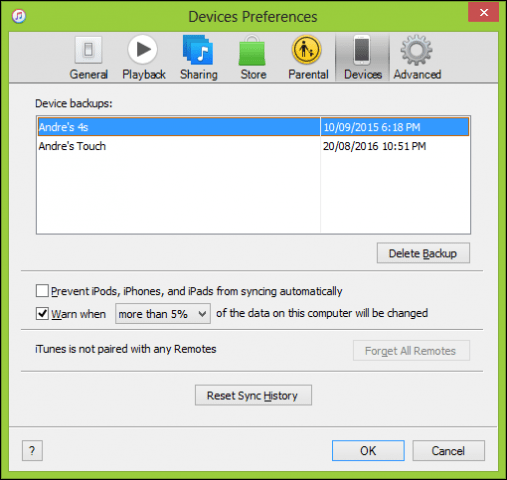507x480 pixels.
Task: Open Advanced preferences gear icon
Action: pyautogui.click(x=416, y=50)
